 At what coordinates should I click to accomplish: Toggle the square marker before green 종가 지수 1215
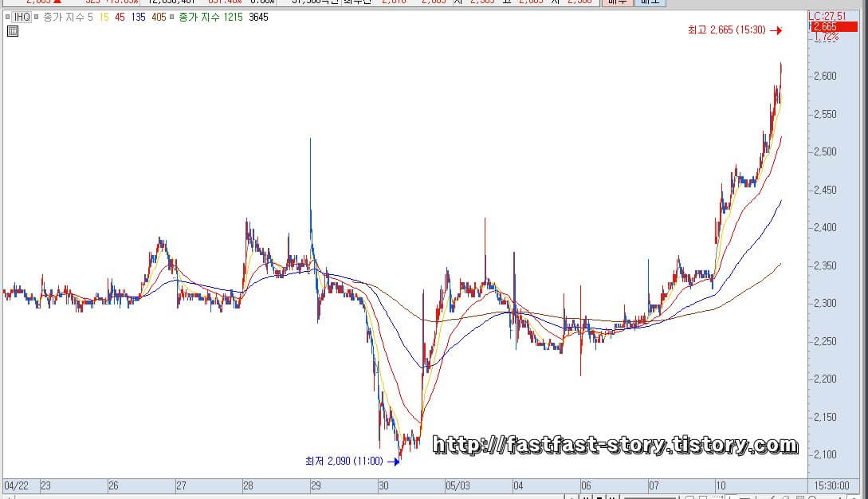pyautogui.click(x=171, y=18)
